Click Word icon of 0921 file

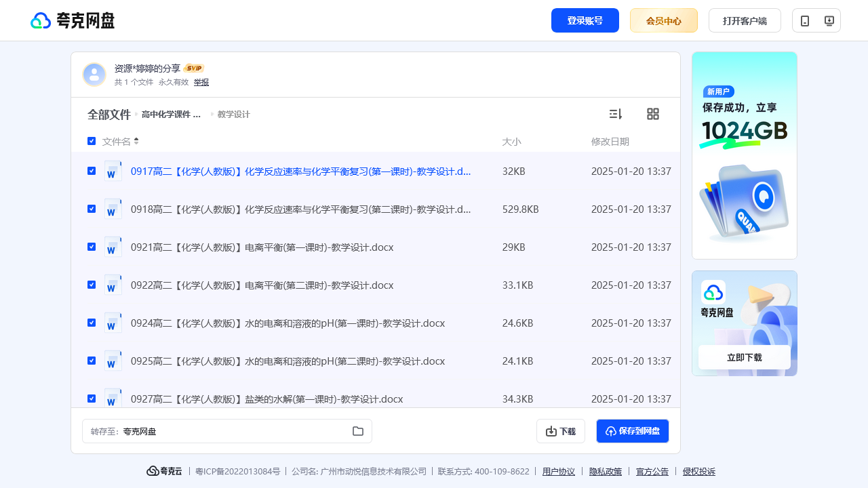coord(113,247)
